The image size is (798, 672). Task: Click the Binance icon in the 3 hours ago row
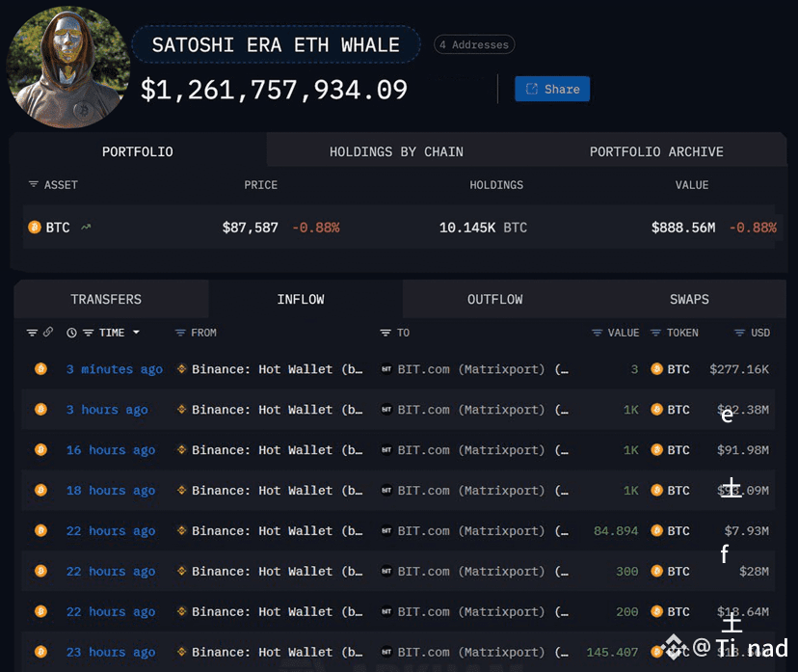(181, 409)
